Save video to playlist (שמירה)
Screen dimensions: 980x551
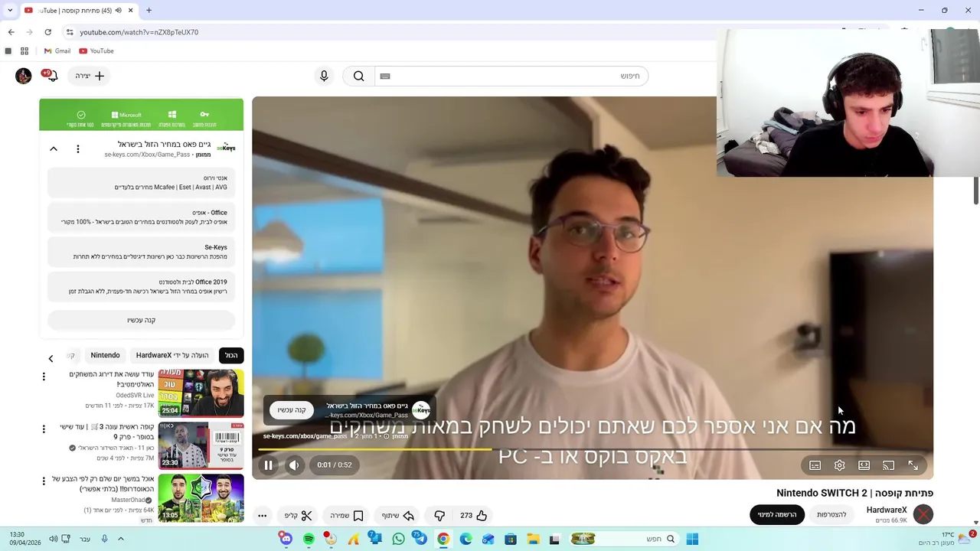[x=347, y=516]
